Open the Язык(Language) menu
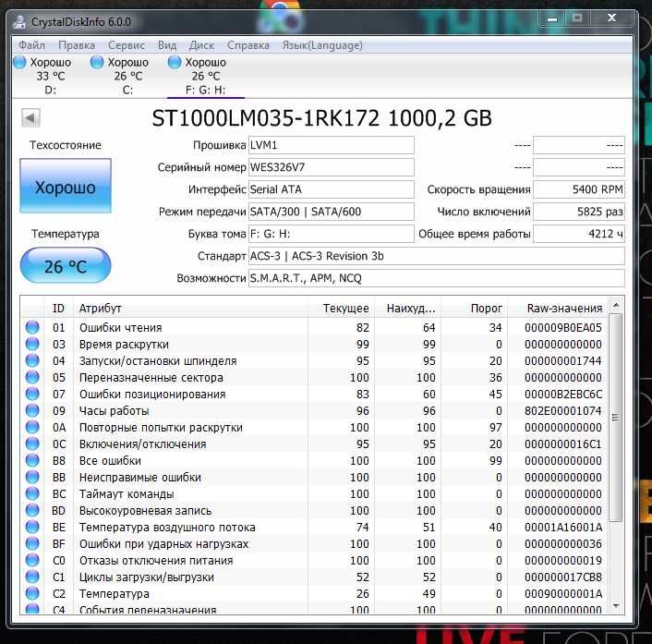 (322, 45)
